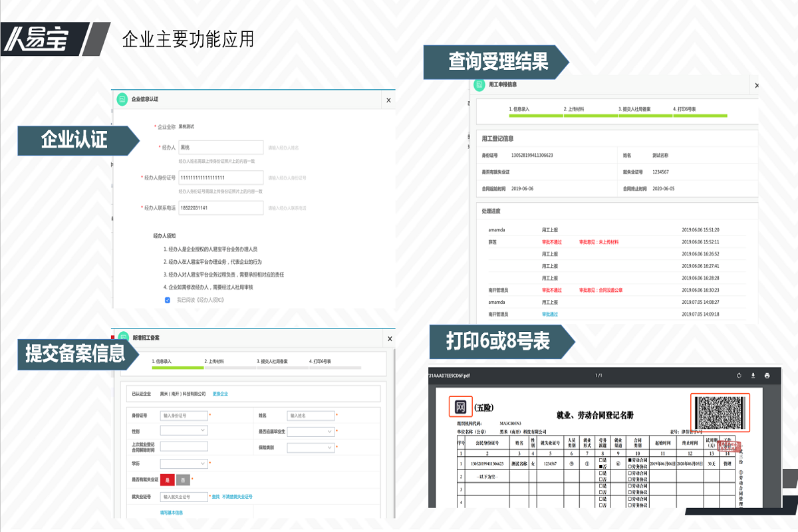Click the 用工申报信息 panel icon
The width and height of the screenshot is (798, 532).
pos(480,85)
